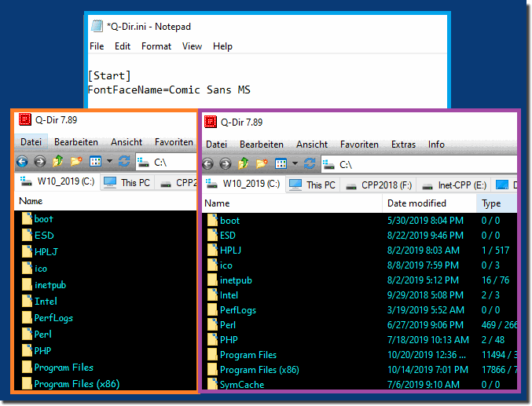The height and width of the screenshot is (406, 532).
Task: Select ico folder name in left window
Action: click(41, 269)
